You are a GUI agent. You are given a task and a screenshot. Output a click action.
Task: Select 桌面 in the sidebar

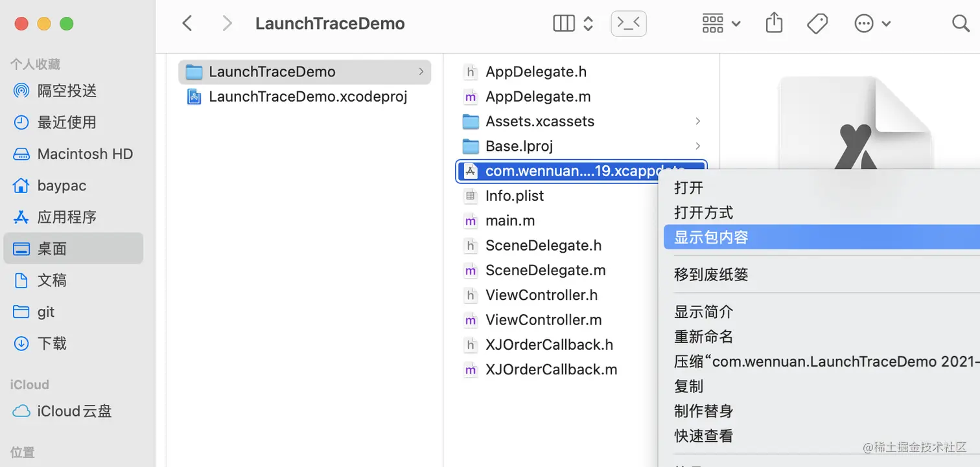pyautogui.click(x=73, y=249)
